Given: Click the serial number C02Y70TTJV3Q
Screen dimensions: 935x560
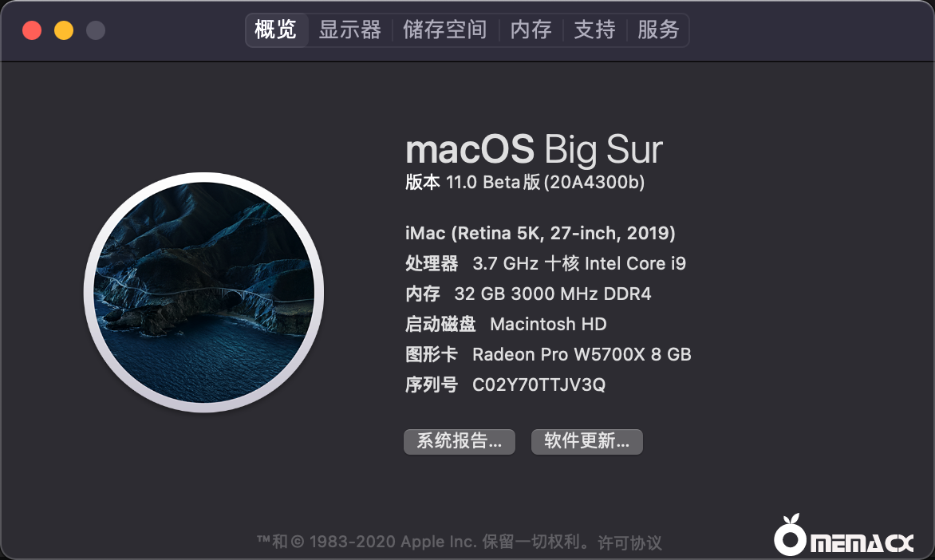Looking at the screenshot, I should coord(539,385).
